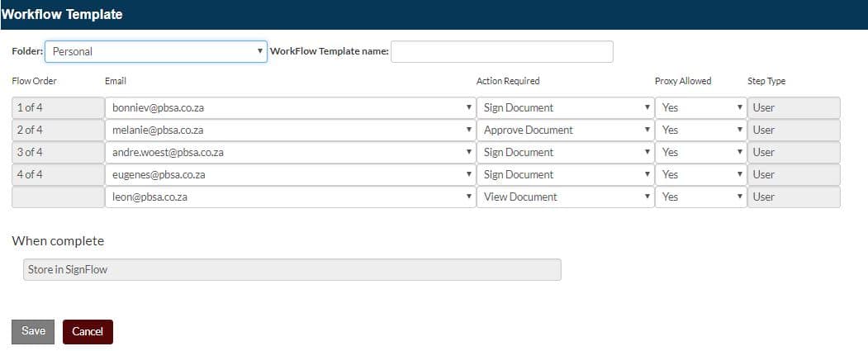Open the Approve Document action dropdown
Image resolution: width=868 pixels, height=351 pixels.
565,130
